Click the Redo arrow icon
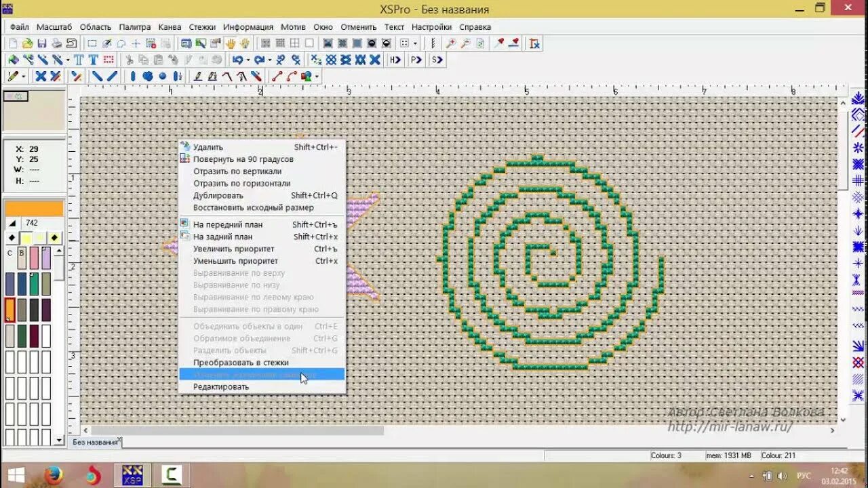This screenshot has width=868, height=488. [x=260, y=60]
